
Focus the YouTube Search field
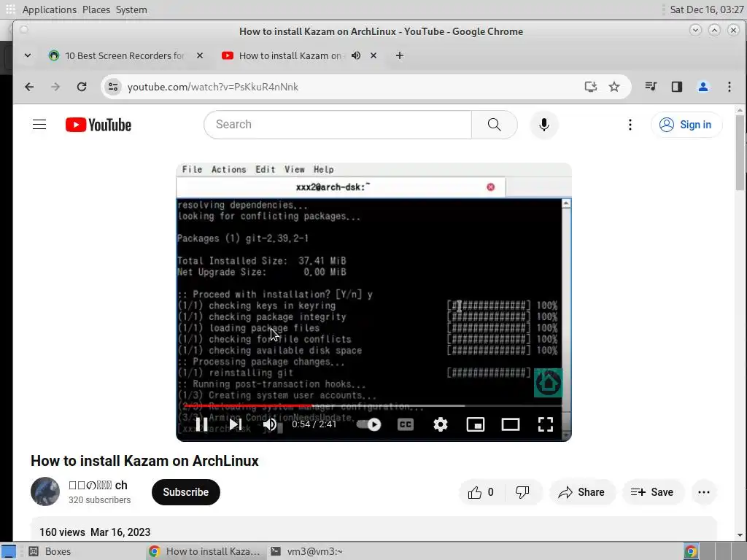click(338, 125)
